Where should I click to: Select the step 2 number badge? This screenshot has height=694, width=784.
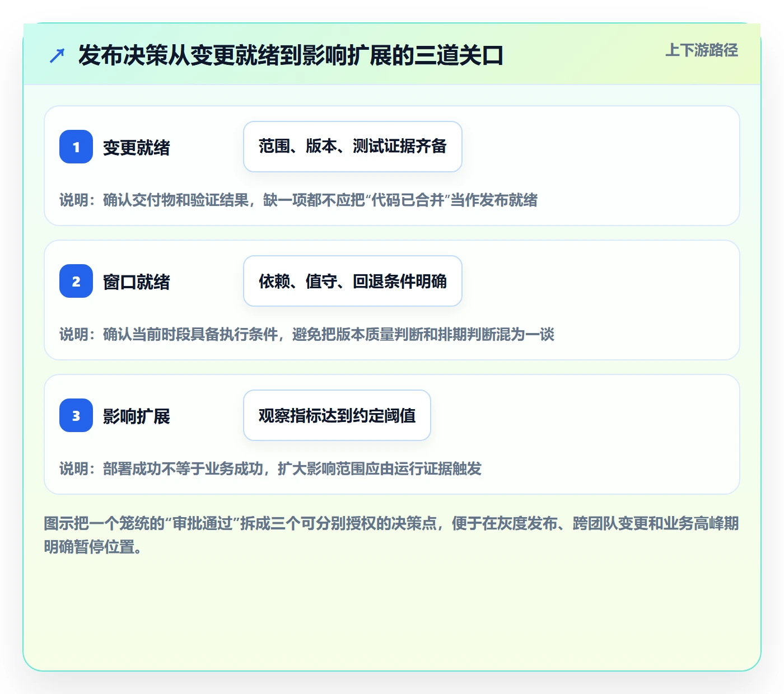(76, 281)
